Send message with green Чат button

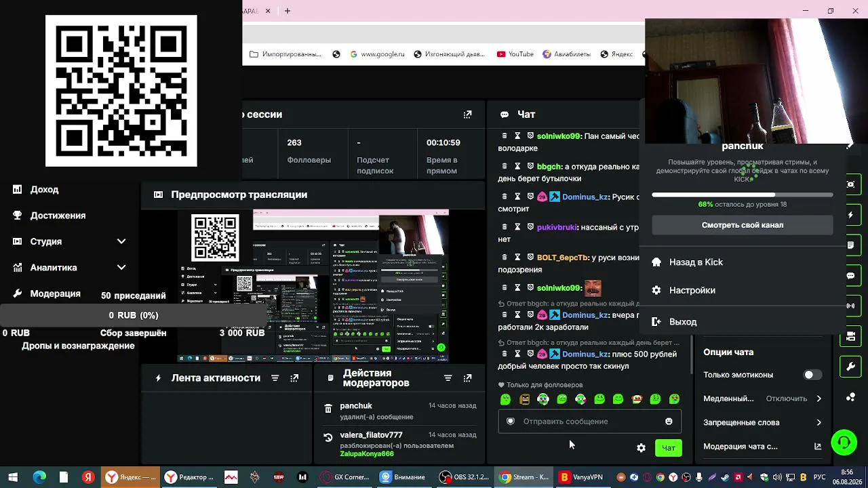[x=669, y=448]
